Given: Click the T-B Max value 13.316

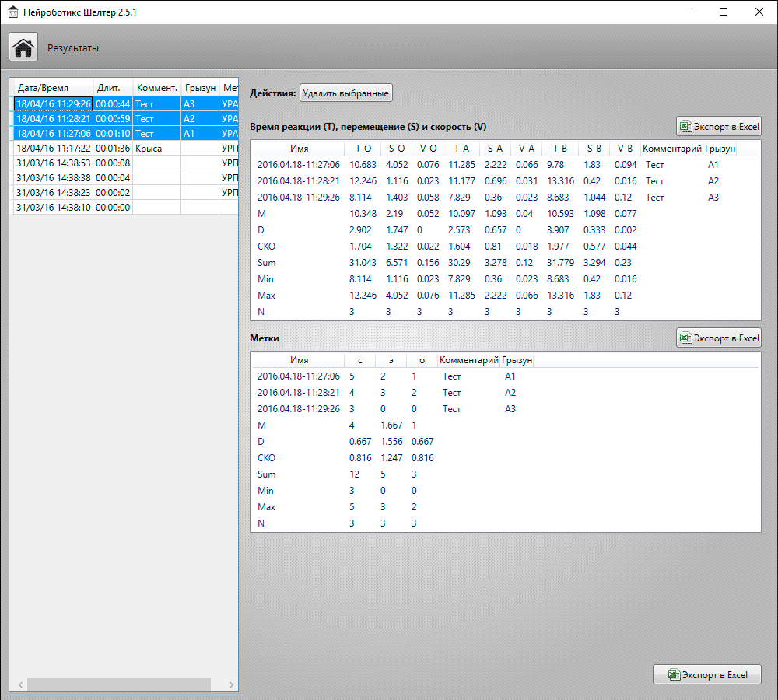Looking at the screenshot, I should point(560,296).
